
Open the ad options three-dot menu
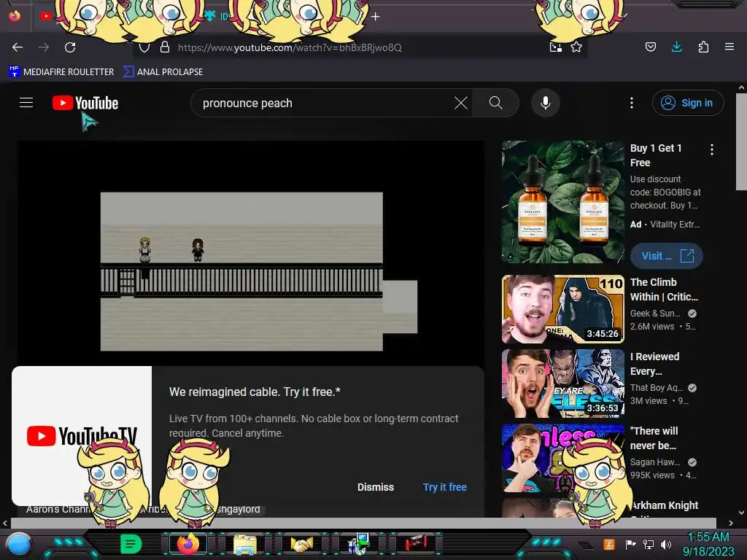pos(712,149)
